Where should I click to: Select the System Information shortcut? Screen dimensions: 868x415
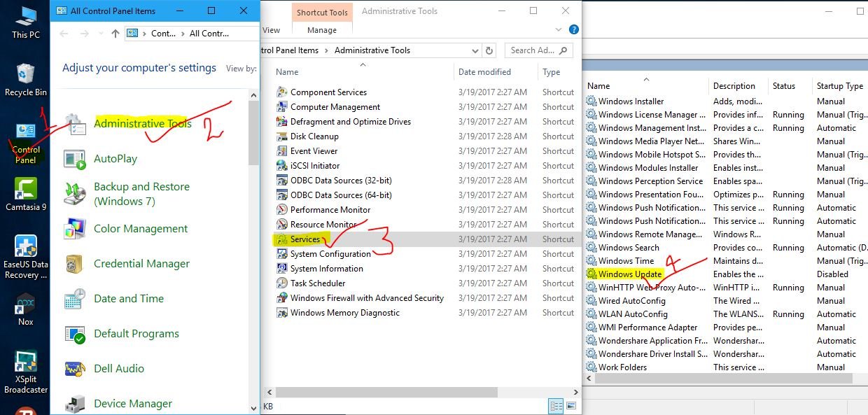pyautogui.click(x=327, y=268)
